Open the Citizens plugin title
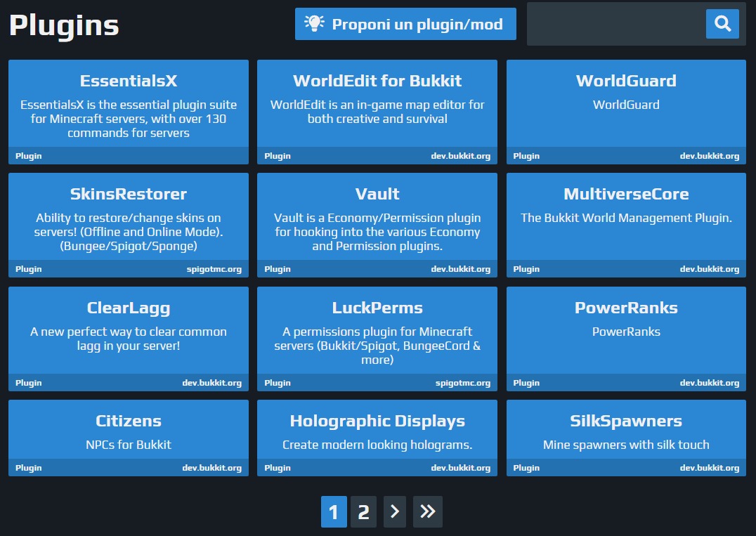Screen dimensions: 756x536 point(129,421)
